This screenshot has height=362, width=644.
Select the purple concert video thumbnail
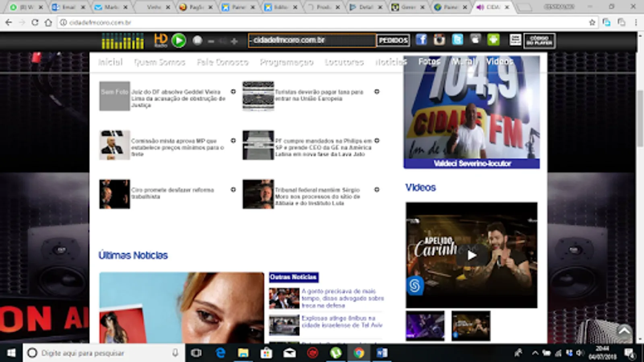[425, 326]
